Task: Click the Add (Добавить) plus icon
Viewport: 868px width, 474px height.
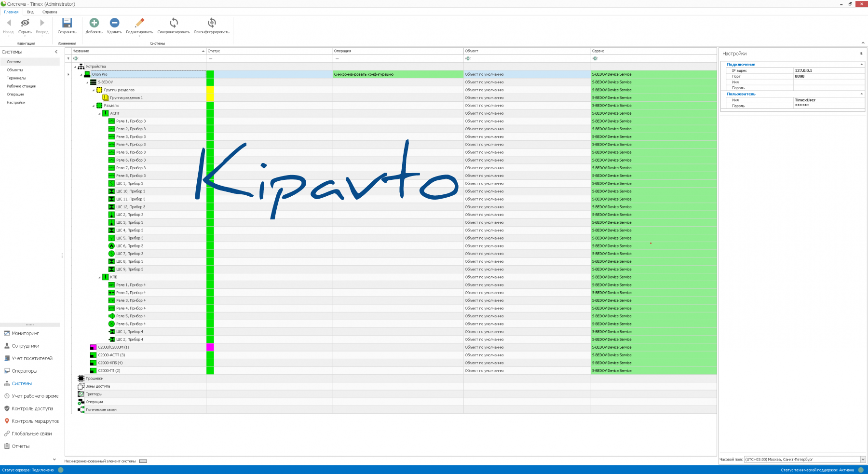Action: tap(94, 23)
